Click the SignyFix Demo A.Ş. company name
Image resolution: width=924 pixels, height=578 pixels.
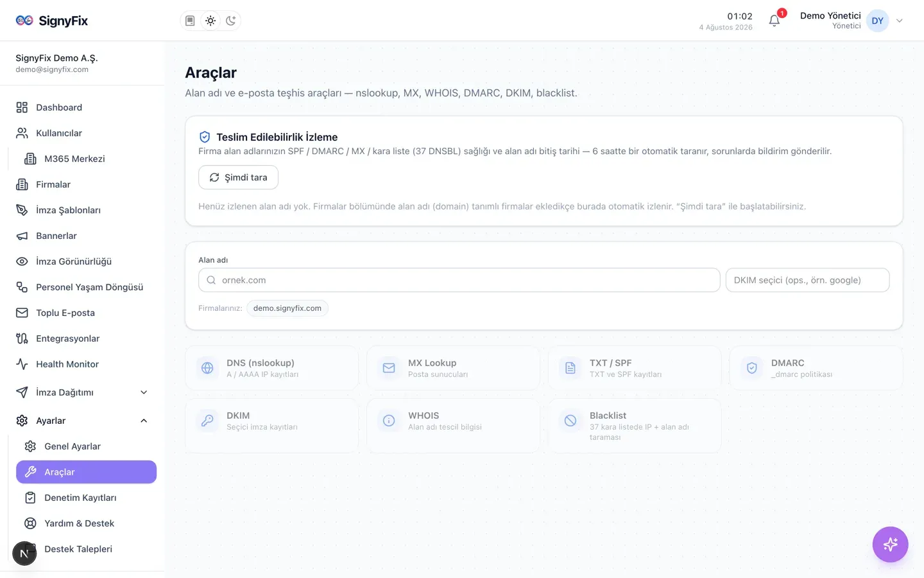coord(56,58)
